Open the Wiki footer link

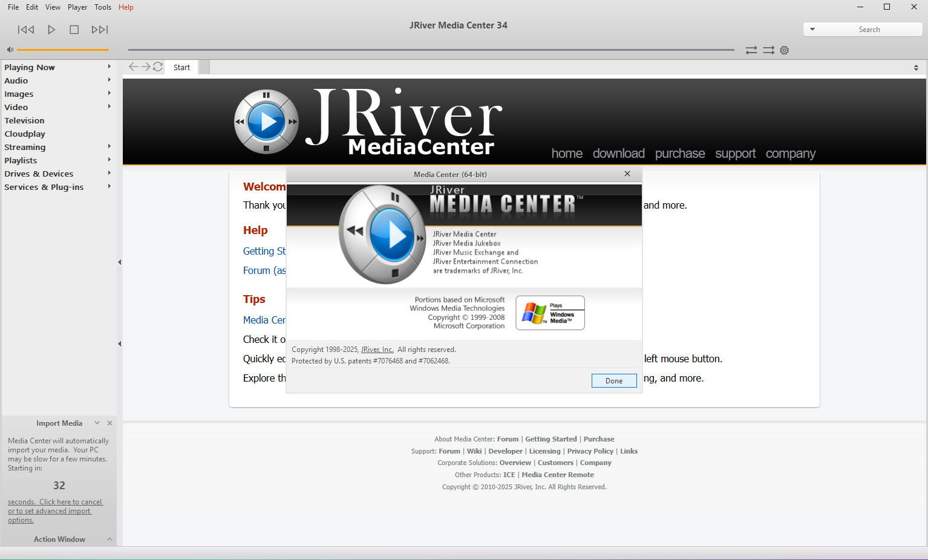click(x=474, y=451)
